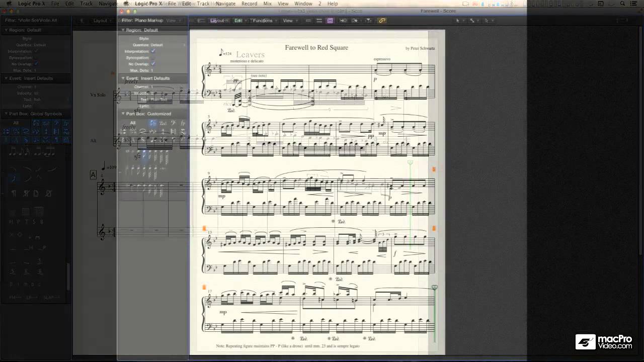Open the Record menu
This screenshot has height=362, width=644.
coord(249,4)
